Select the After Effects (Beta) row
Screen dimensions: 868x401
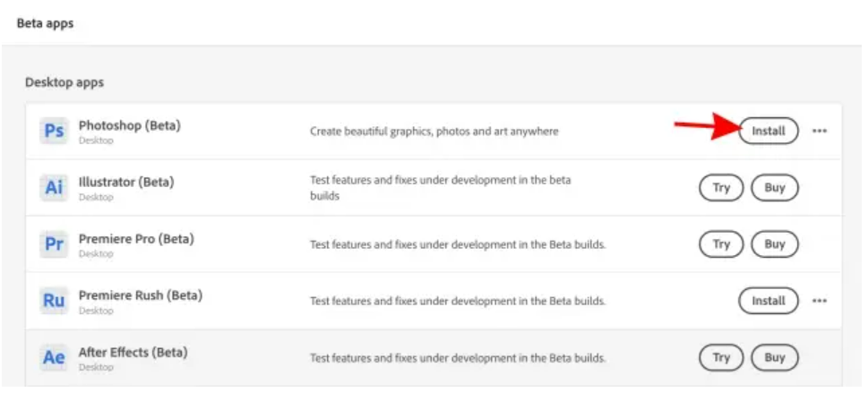tap(448, 357)
